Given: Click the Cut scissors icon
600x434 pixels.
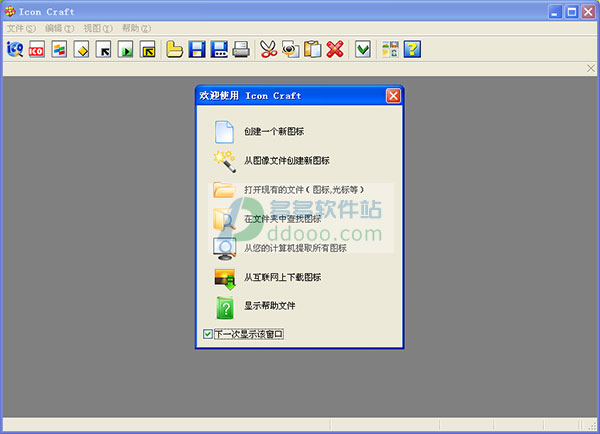Looking at the screenshot, I should point(268,49).
